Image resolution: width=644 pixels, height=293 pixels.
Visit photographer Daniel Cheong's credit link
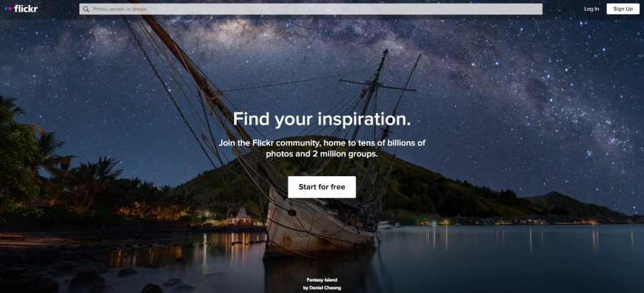point(321,288)
